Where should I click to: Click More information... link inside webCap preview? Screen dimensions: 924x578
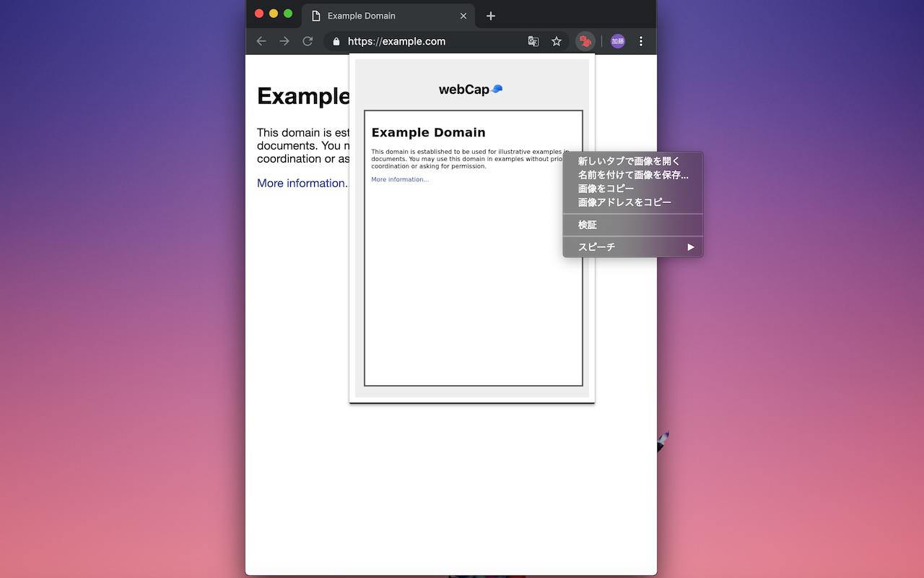400,179
